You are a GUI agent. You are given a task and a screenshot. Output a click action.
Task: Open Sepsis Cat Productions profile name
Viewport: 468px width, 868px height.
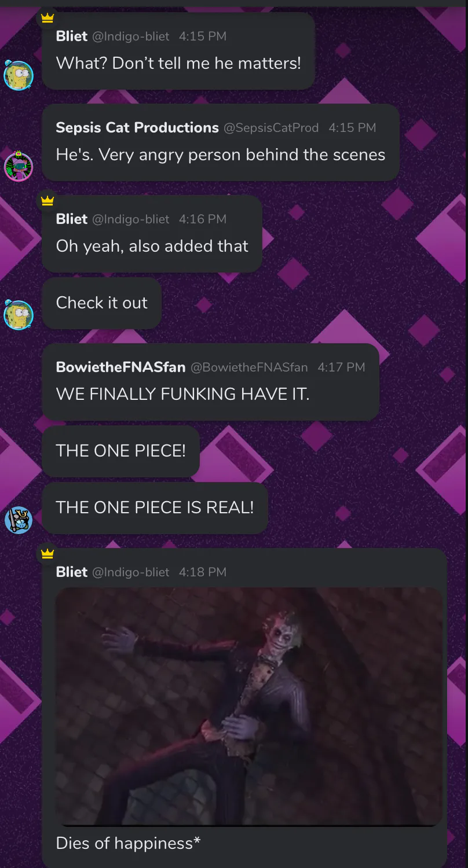tap(137, 127)
